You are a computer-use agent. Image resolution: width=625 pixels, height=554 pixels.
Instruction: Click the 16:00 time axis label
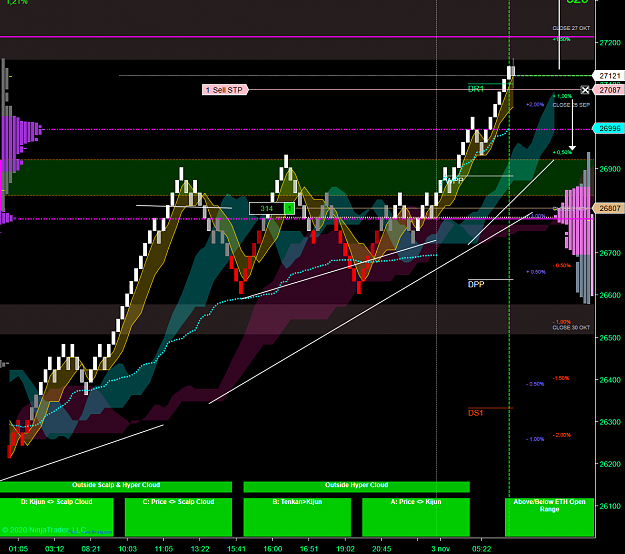click(x=273, y=549)
